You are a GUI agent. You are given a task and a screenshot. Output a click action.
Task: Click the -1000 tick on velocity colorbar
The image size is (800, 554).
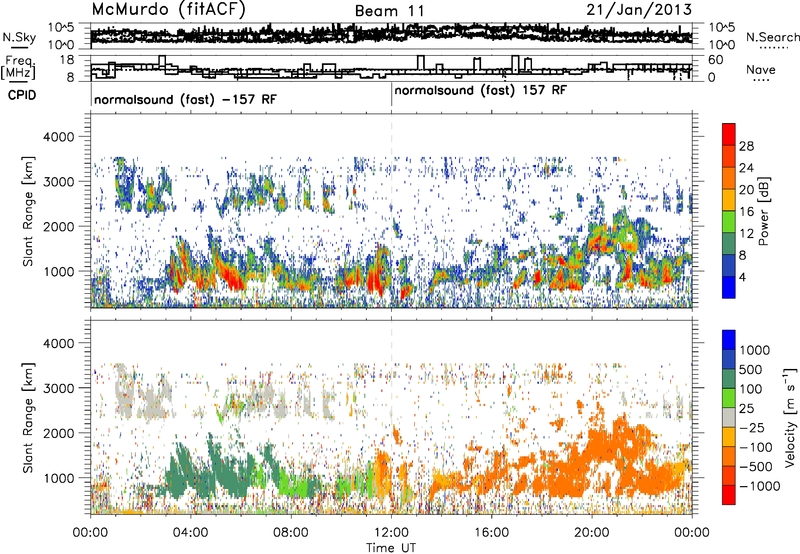pos(759,486)
